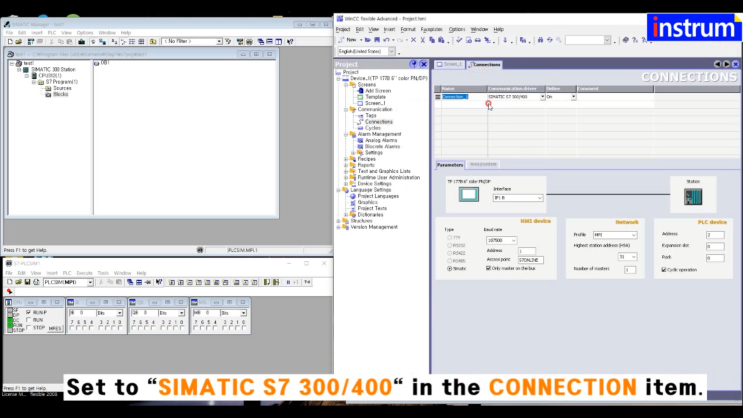Select Blocks folder in SIMATIC Manager tree
This screenshot has width=743, height=418.
61,94
